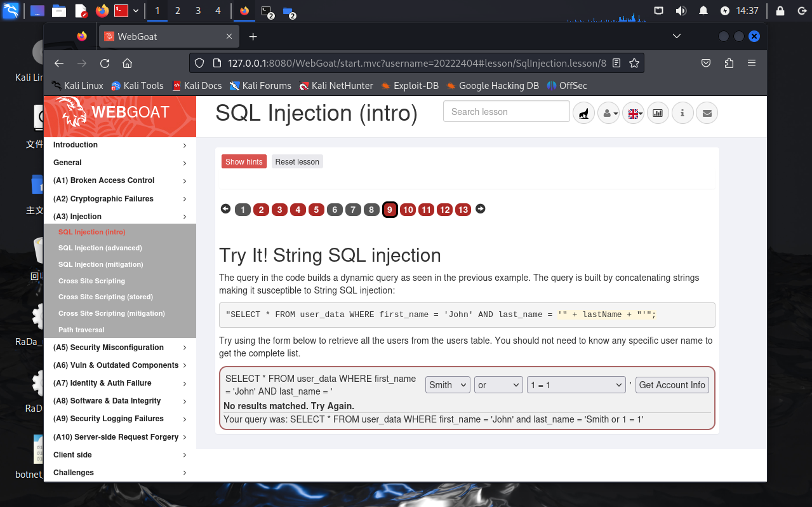Screen dimensions: 812x507
Task: Go to previous lesson page arrow
Action: pos(225,208)
